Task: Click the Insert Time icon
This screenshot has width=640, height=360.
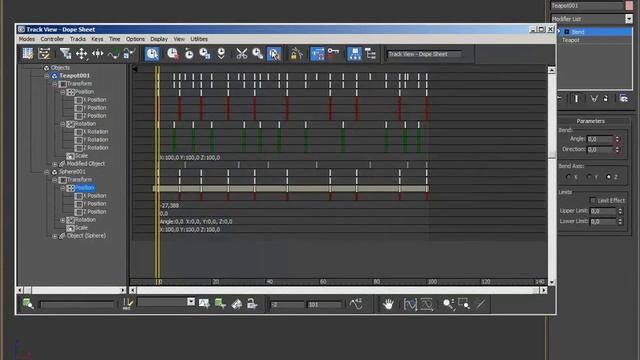Action: [x=221, y=53]
